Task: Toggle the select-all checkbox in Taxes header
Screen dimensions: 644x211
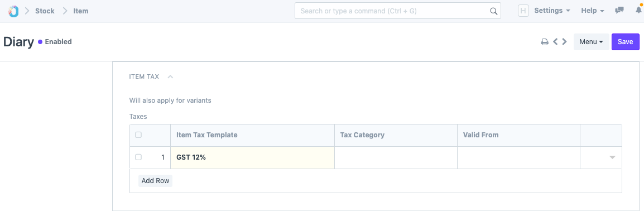Action: (x=138, y=135)
